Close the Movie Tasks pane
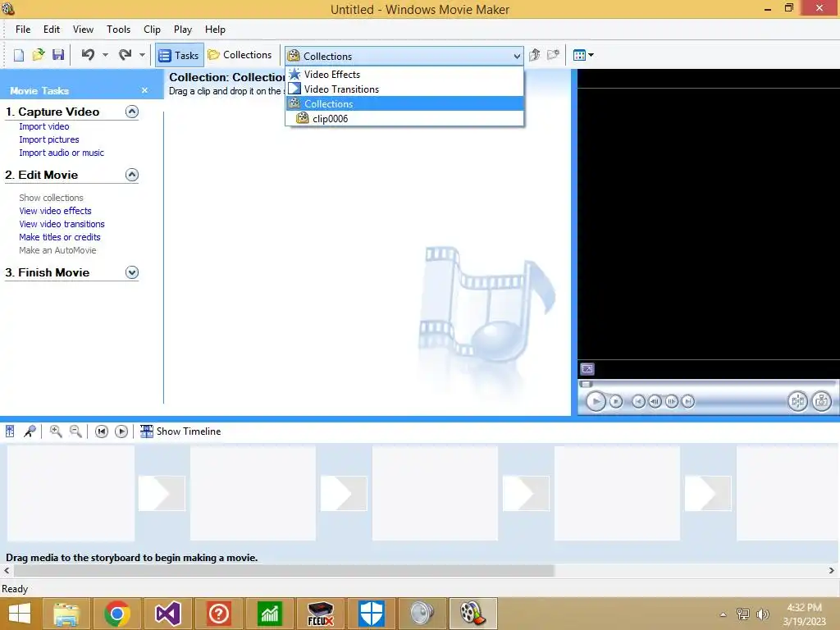This screenshot has height=630, width=840. tap(144, 90)
